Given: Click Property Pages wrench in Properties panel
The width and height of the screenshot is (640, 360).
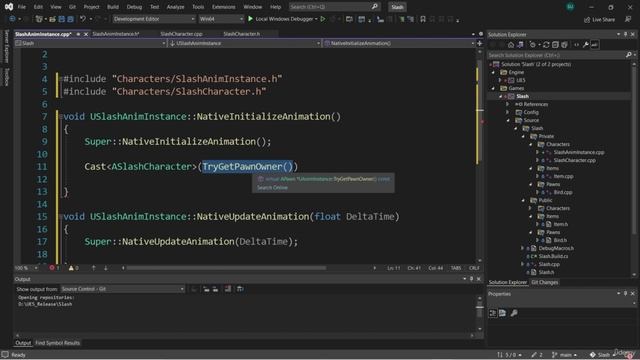Looking at the screenshot, I should coord(514,313).
